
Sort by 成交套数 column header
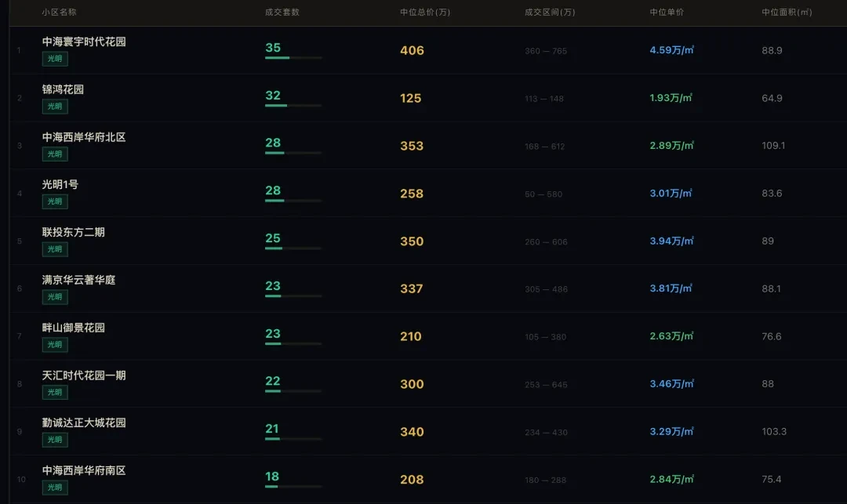tap(282, 13)
